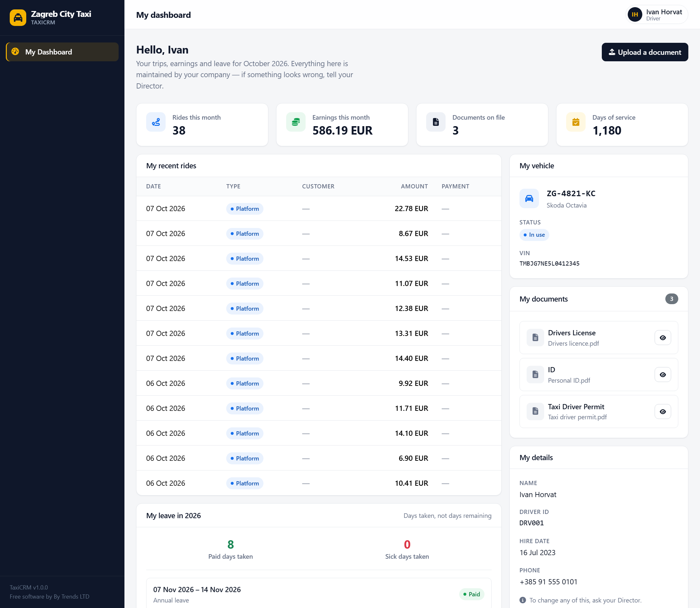Image resolution: width=700 pixels, height=608 pixels.
Task: Click the 8 Paid days taken figure
Action: pos(231,544)
